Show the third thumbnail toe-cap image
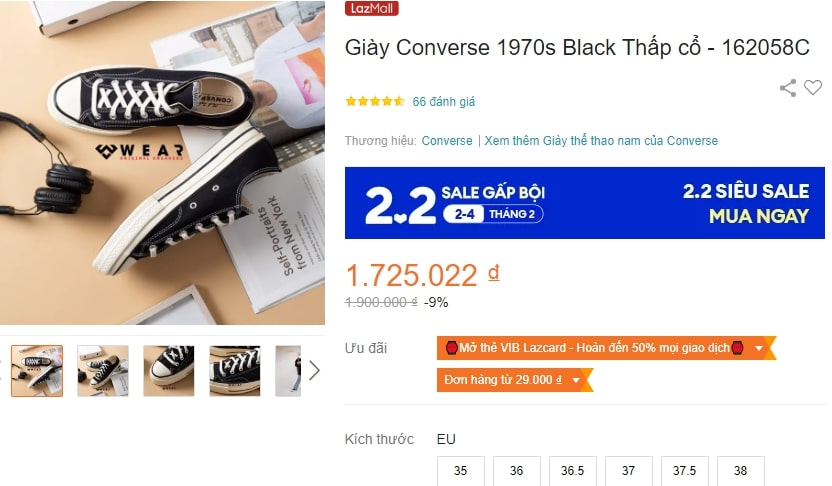 click(x=169, y=371)
